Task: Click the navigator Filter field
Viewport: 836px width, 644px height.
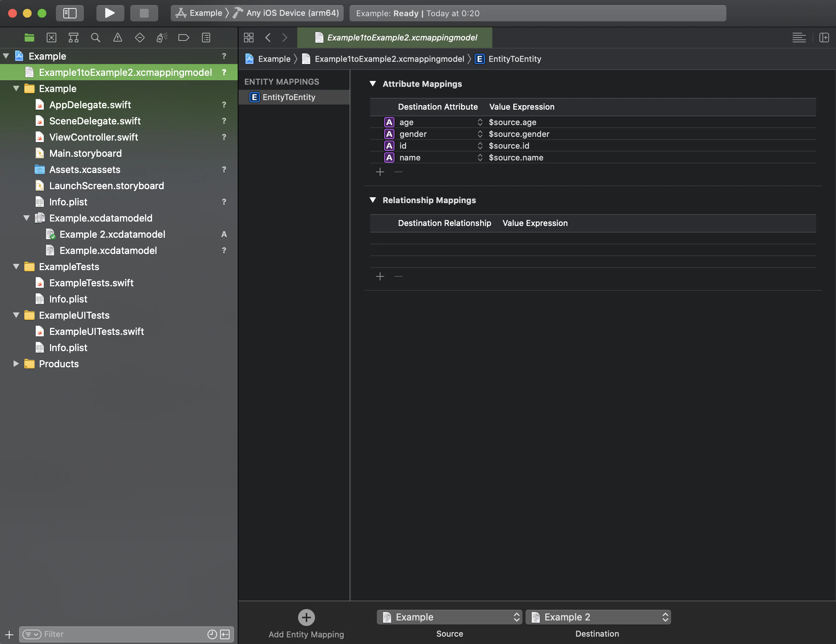Action: 126,634
